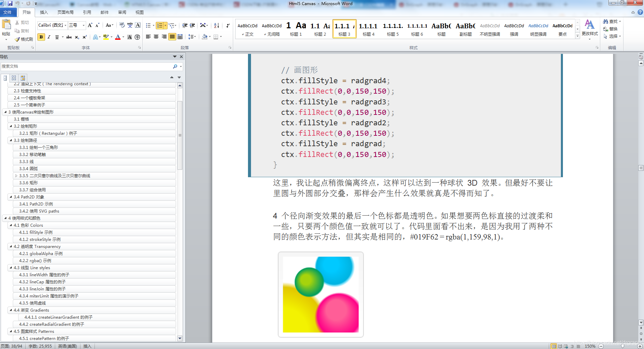The width and height of the screenshot is (644, 349).
Task: Open paragraph shading paint bucket
Action: click(x=205, y=37)
